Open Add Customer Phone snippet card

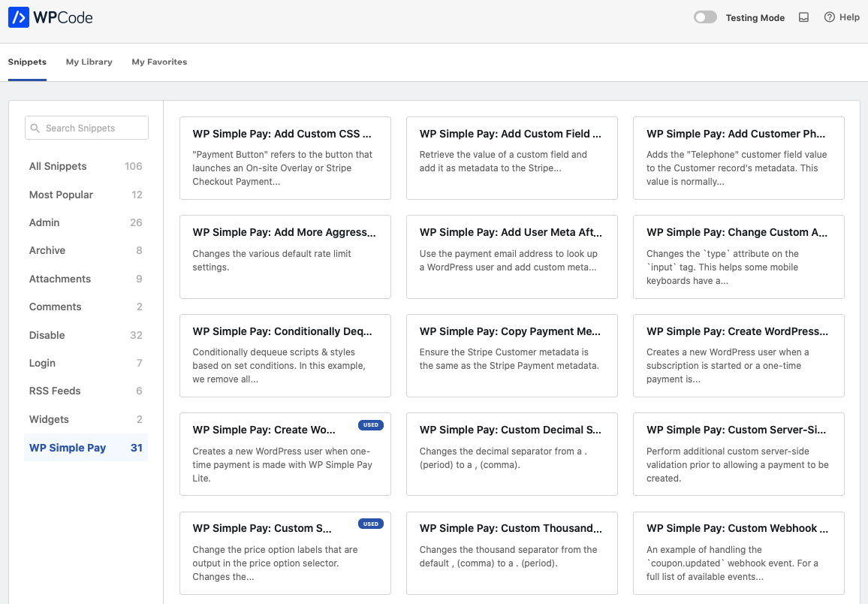click(738, 158)
